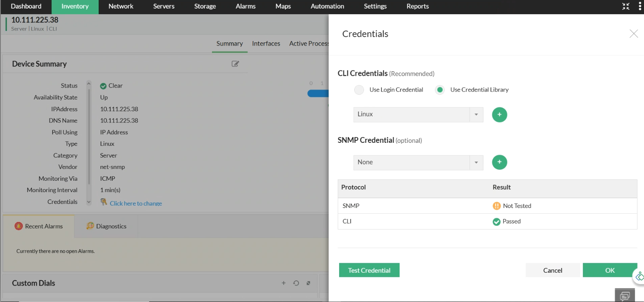
Task: Select the Diagnostics tab
Action: [x=106, y=226]
